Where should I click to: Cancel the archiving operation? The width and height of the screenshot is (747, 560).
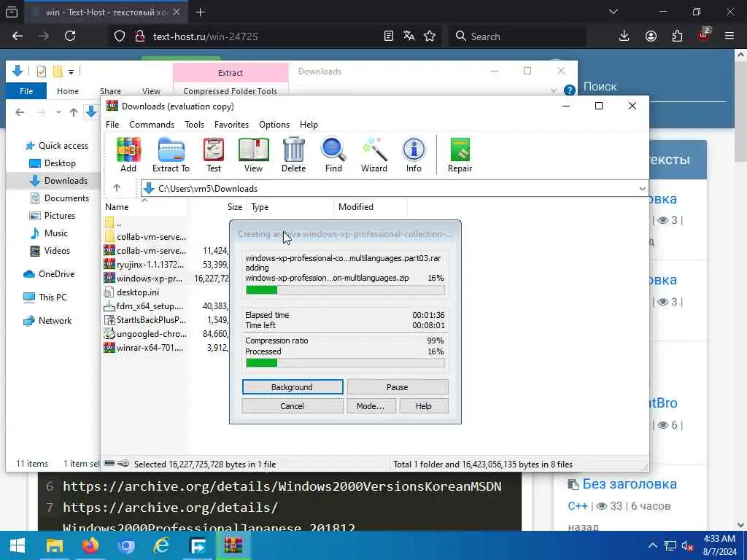click(293, 405)
